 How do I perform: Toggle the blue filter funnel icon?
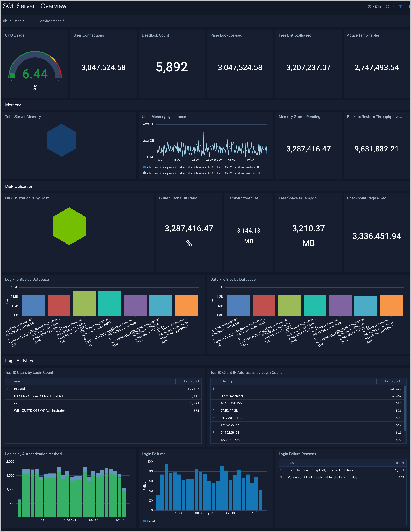tap(401, 7)
